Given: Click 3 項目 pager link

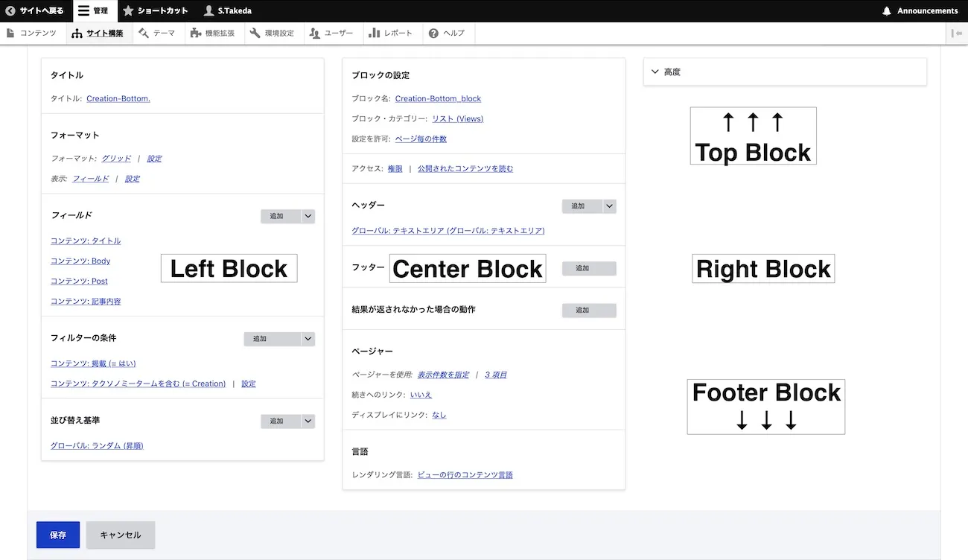Looking at the screenshot, I should 496,375.
